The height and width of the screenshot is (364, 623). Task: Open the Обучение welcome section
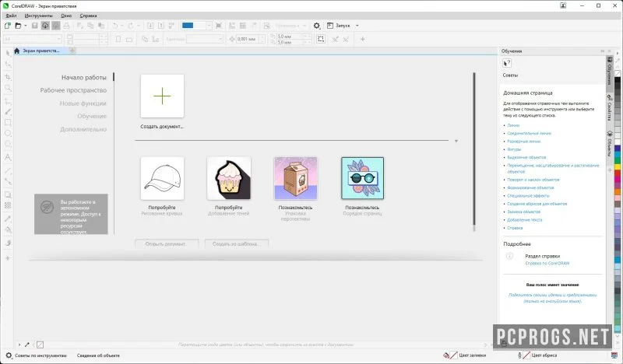pos(92,116)
